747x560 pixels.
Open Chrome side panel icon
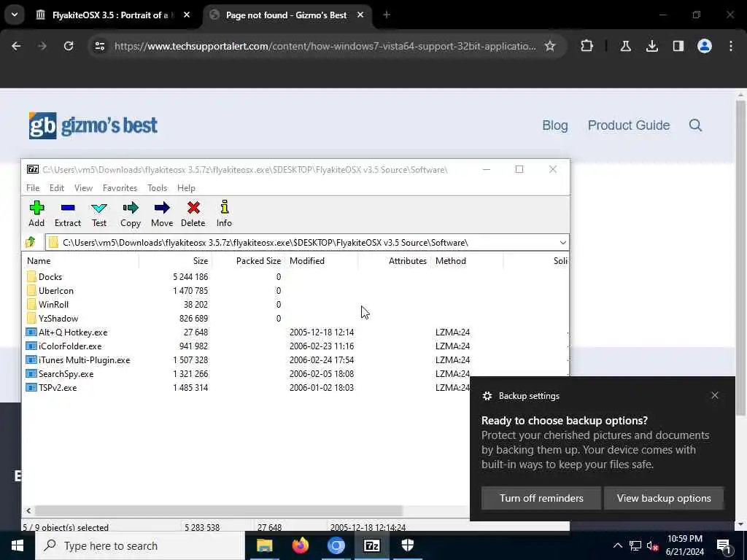click(x=678, y=46)
